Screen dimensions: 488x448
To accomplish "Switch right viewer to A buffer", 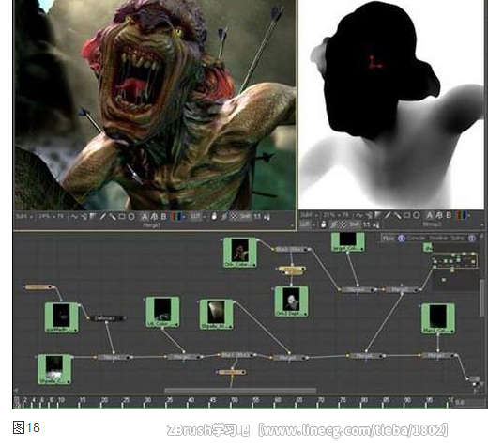I will click(430, 215).
